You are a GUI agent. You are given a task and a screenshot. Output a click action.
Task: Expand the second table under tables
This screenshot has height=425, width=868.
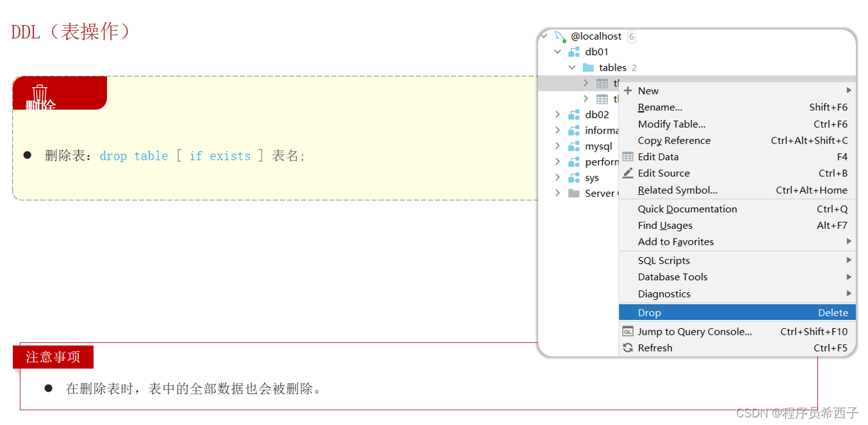[586, 99]
